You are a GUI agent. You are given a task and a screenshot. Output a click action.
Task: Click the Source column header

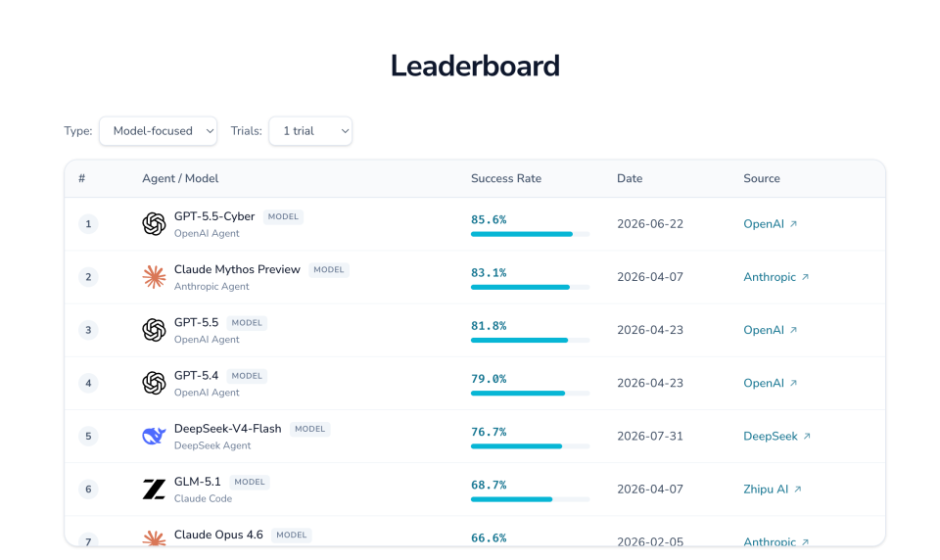(762, 179)
